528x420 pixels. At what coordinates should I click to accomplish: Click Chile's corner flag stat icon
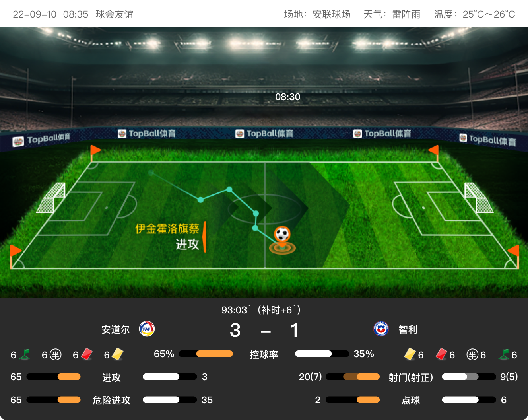point(504,354)
